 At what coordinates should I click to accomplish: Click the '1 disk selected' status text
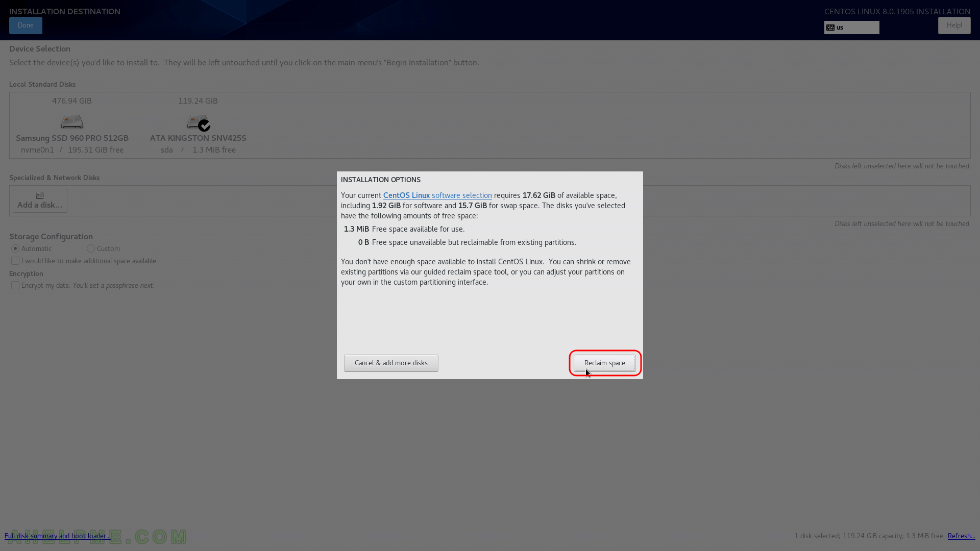[869, 536]
